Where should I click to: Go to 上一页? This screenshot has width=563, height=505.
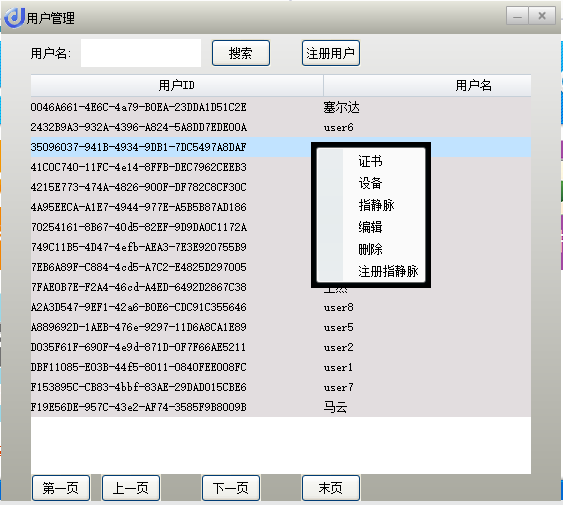click(131, 488)
